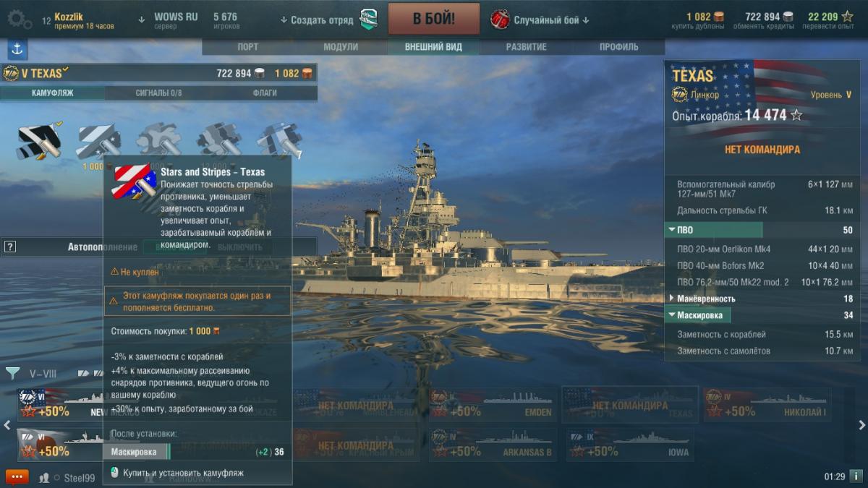
Task: Select the first black-white camouflage icon
Action: (39, 142)
